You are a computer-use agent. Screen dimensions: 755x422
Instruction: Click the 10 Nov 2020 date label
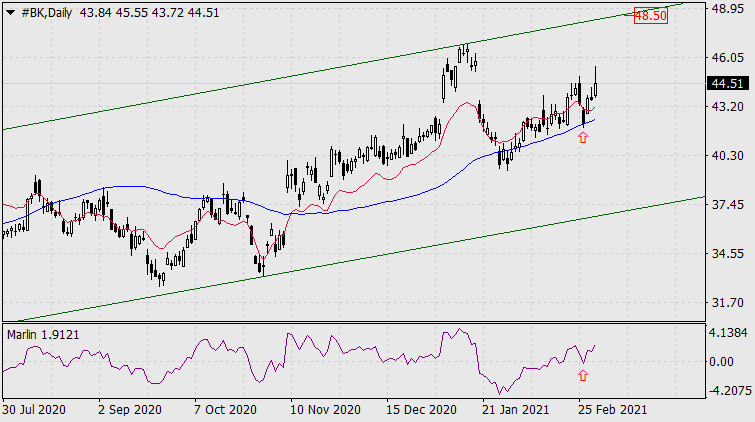click(x=325, y=410)
